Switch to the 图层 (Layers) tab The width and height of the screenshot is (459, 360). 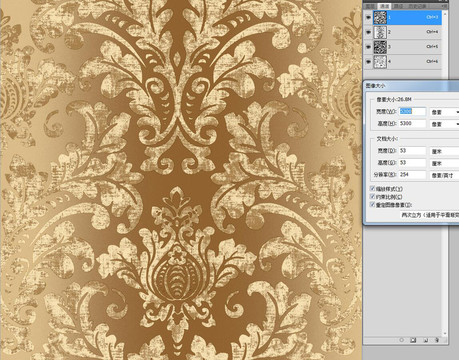coord(370,6)
